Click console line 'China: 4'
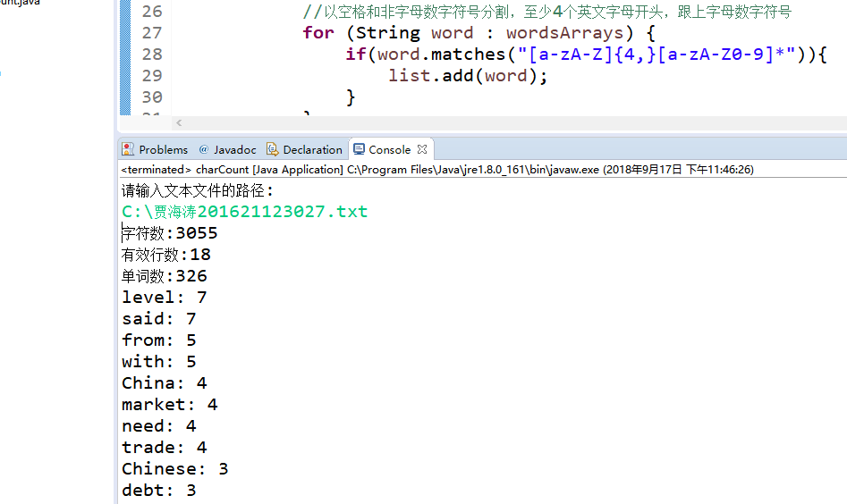 coord(165,383)
